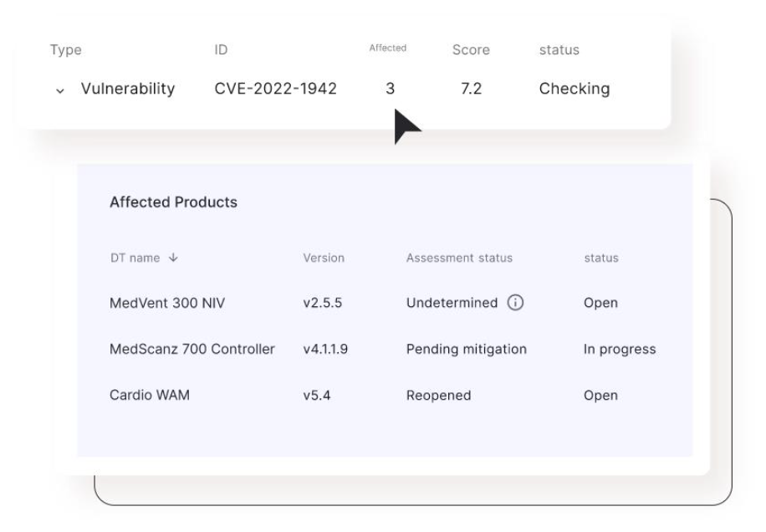This screenshot has width=766, height=532.
Task: Open MedVent 300 NIV product row
Action: (x=167, y=303)
